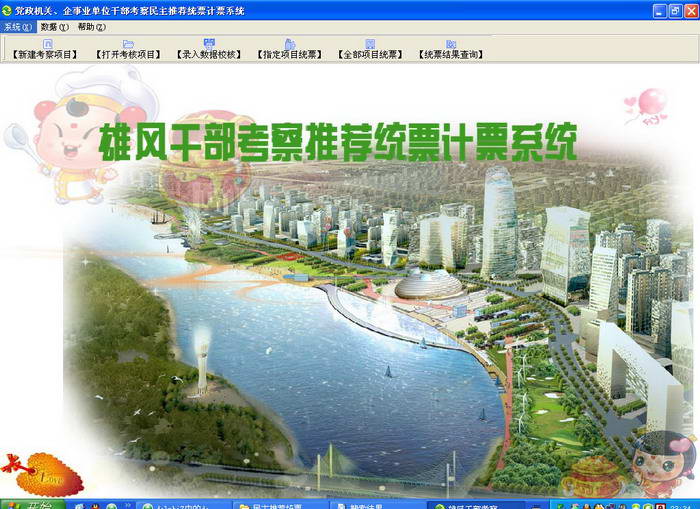Open an existing project via 打开考核项目

[128, 50]
